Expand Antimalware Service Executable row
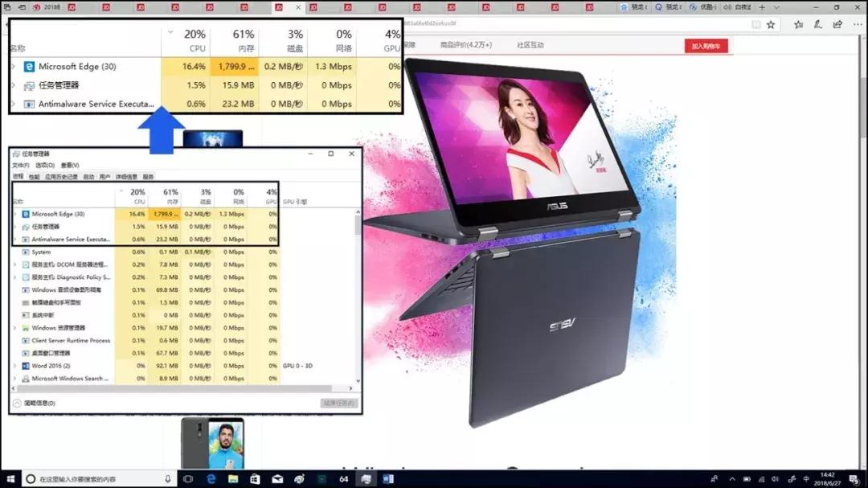This screenshot has height=488, width=868. point(15,240)
